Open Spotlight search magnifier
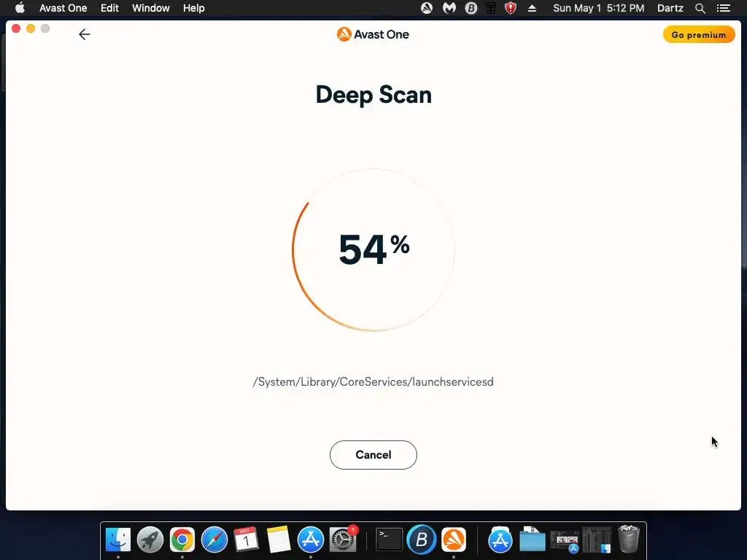This screenshot has height=560, width=747. 700,8
